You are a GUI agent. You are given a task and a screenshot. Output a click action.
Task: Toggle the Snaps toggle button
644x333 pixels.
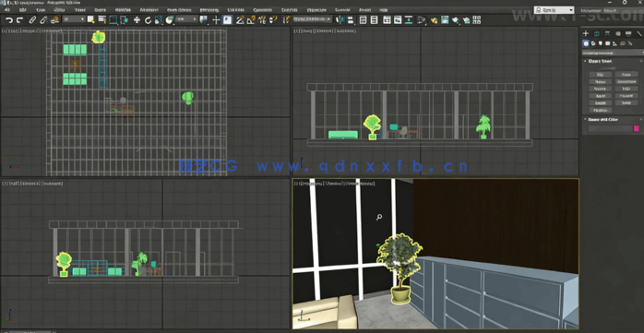point(240,19)
